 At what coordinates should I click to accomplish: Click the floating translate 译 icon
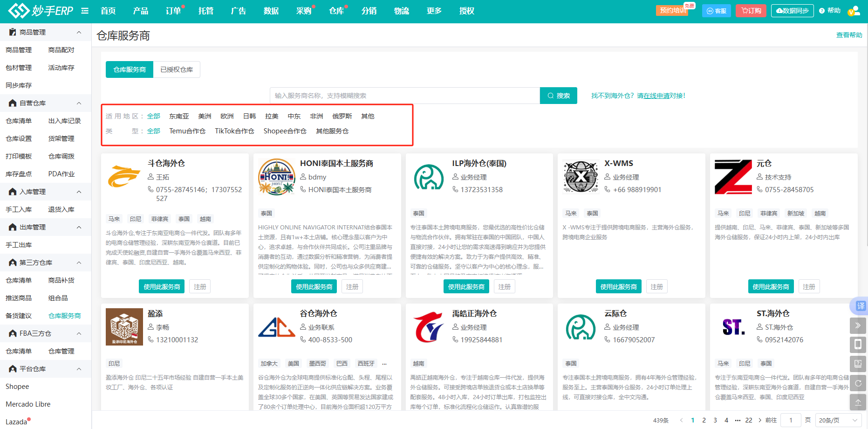[860, 306]
